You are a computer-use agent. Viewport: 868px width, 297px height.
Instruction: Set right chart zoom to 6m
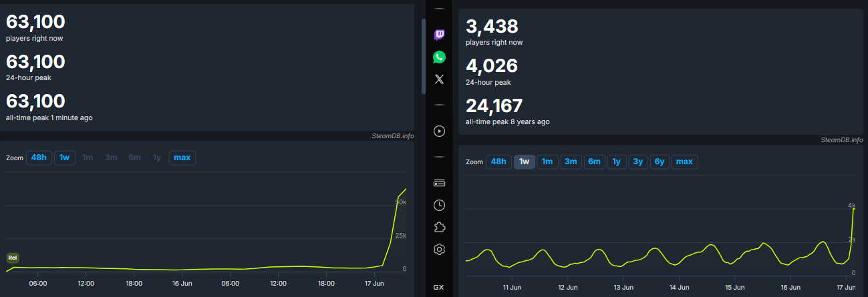pyautogui.click(x=594, y=162)
